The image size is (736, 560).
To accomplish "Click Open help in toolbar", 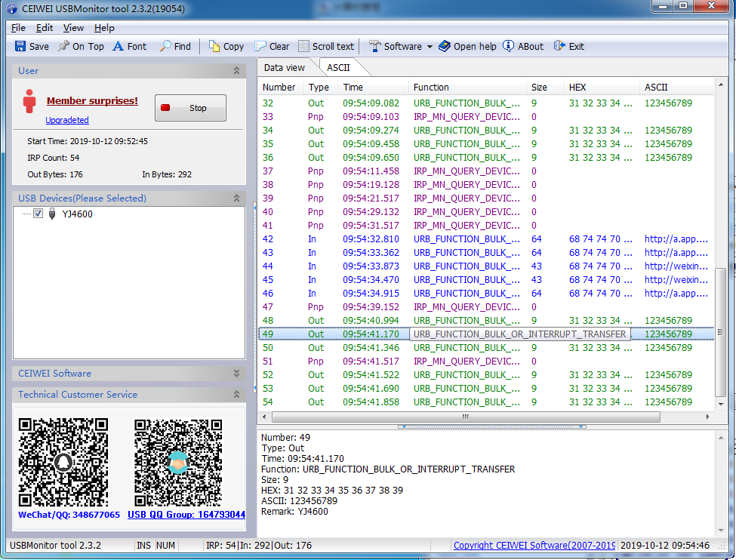I will click(467, 46).
